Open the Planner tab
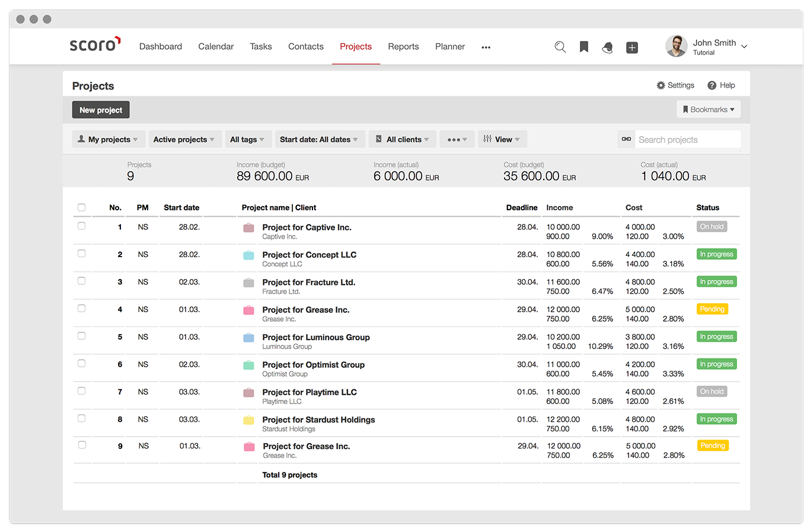This screenshot has height=532, width=810. coord(450,47)
